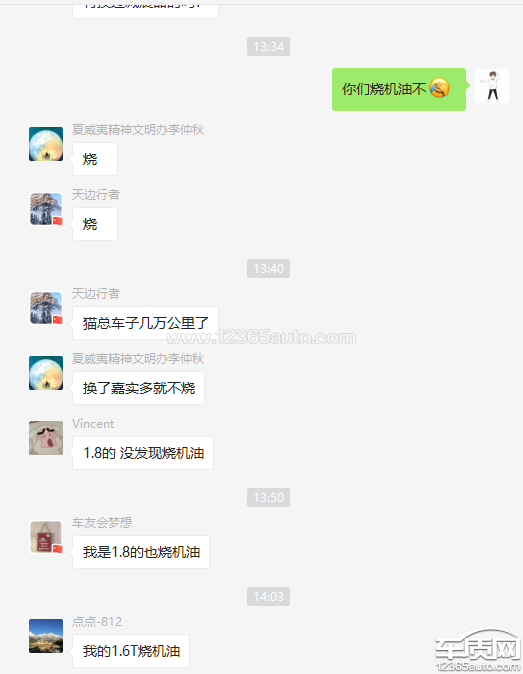The width and height of the screenshot is (523, 674).
Task: Select the green '你们烧机油不' message bubble
Action: 399,89
